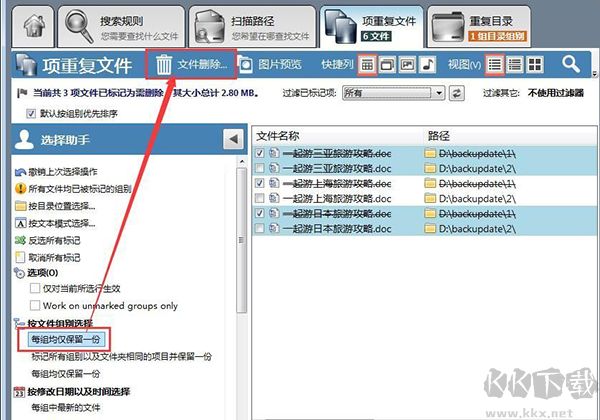
Task: Open the Home tab icon
Action: tap(33, 27)
